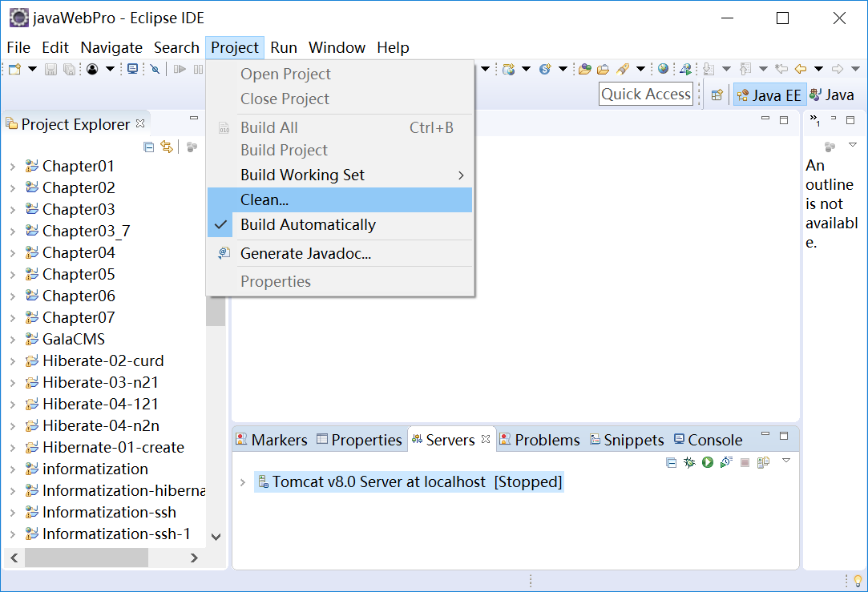The image size is (868, 592).
Task: Close the Project Explorer view tab
Action: [x=140, y=123]
